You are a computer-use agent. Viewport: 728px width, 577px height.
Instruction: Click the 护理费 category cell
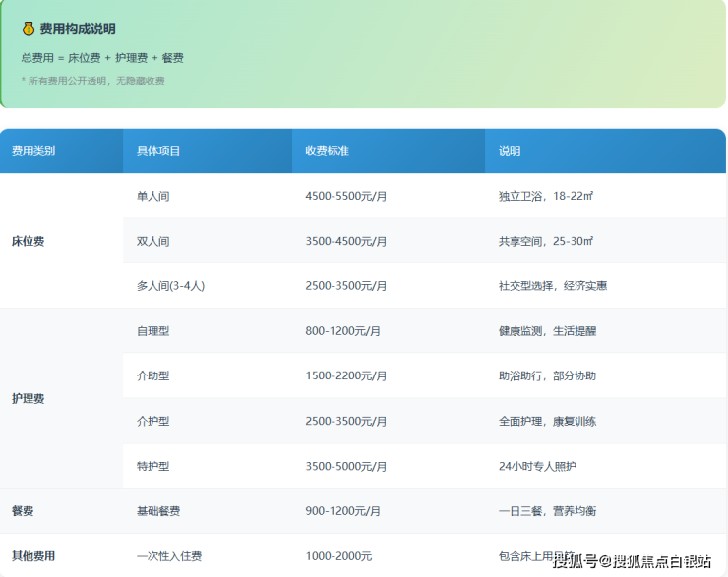click(28, 399)
